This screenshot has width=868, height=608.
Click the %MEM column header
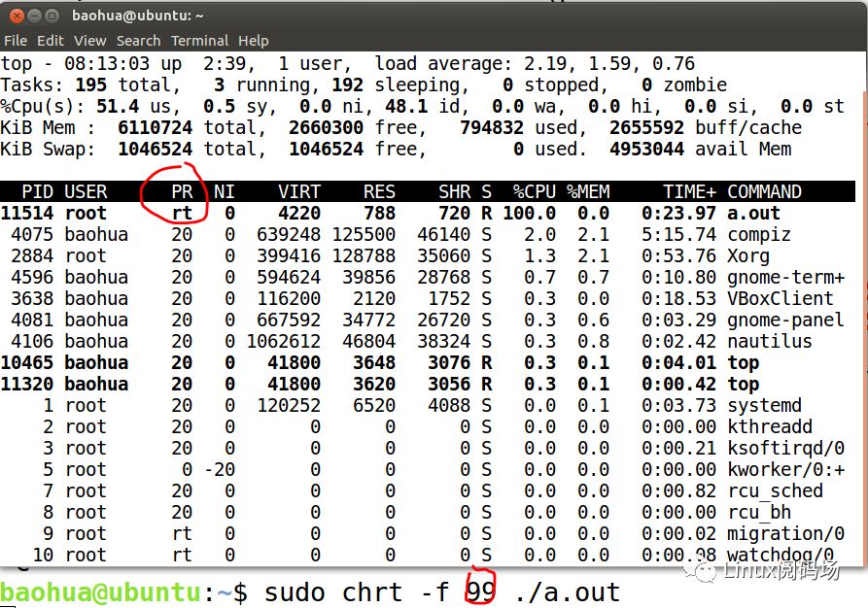(x=588, y=191)
